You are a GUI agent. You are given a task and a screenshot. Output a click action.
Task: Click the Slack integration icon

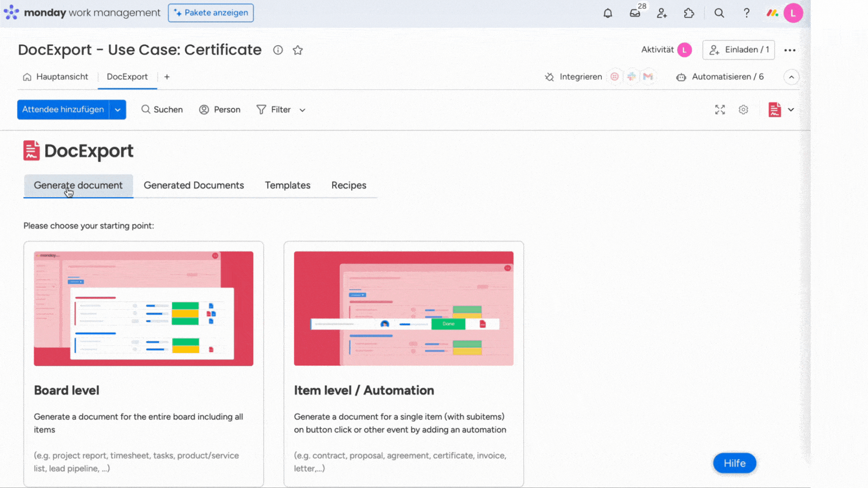click(631, 77)
